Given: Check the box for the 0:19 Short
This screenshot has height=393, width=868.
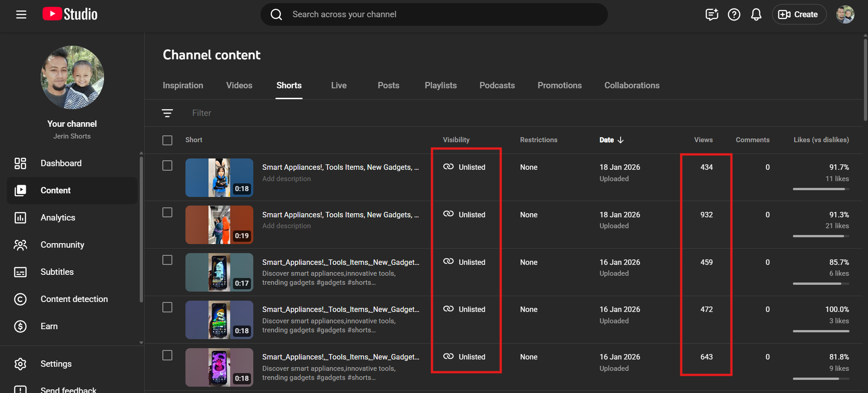Looking at the screenshot, I should click(167, 213).
